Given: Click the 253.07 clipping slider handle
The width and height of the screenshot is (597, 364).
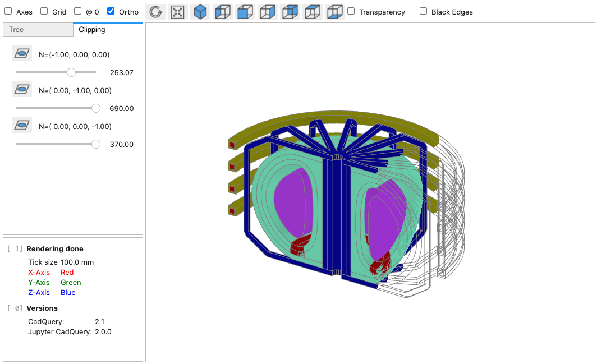Looking at the screenshot, I should coord(71,72).
